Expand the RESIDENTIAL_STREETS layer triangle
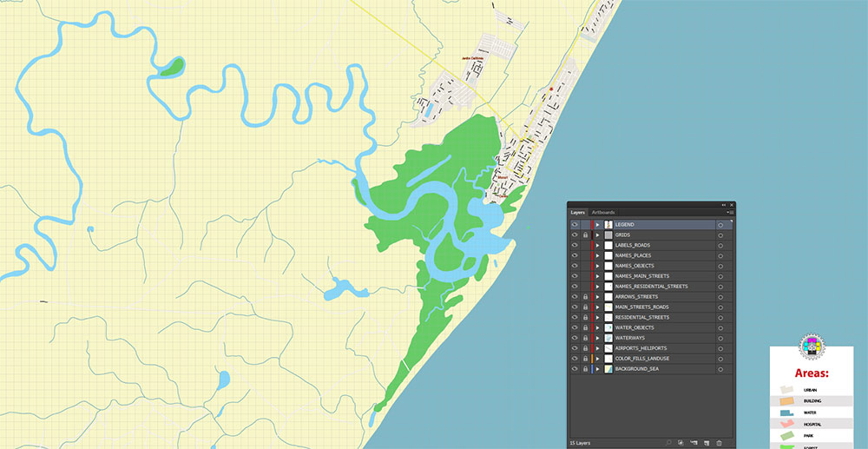868x449 pixels. [598, 317]
